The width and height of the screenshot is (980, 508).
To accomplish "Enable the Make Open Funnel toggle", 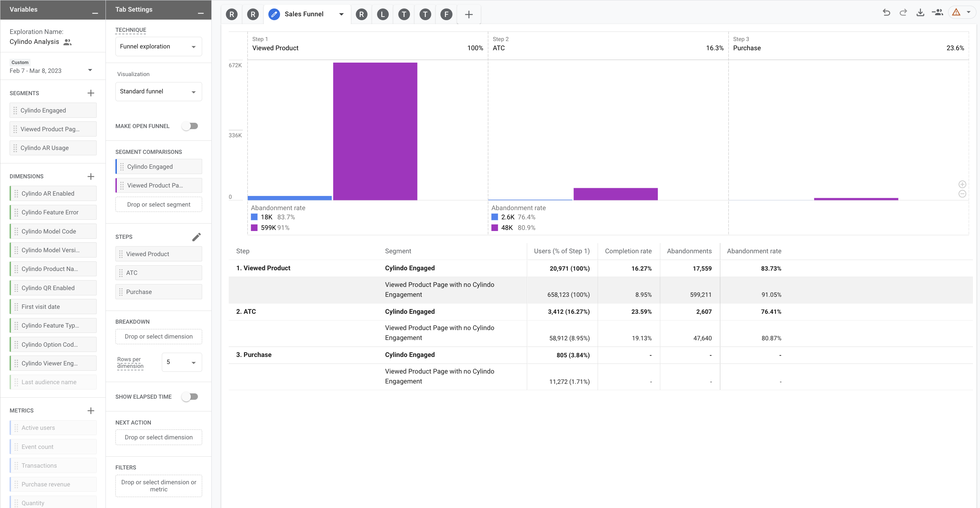I will (190, 126).
